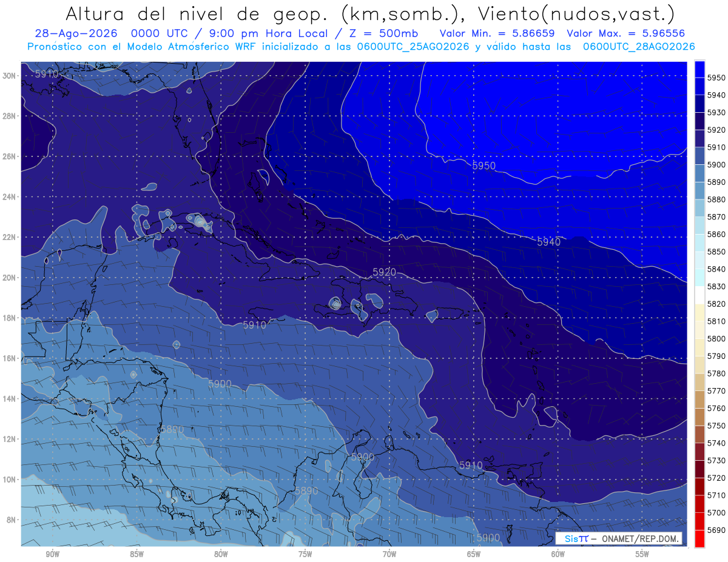
Task: Click the 85W longitude axis label
Action: [136, 554]
